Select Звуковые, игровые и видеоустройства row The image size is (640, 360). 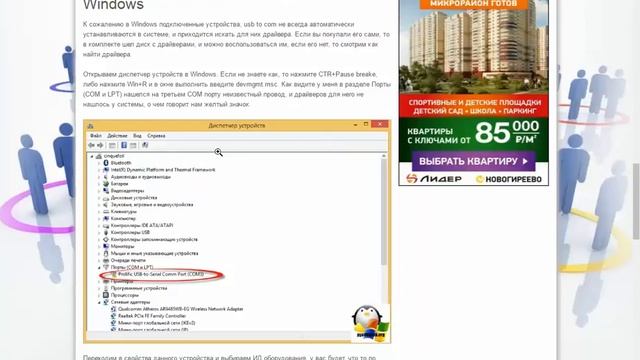pos(152,204)
